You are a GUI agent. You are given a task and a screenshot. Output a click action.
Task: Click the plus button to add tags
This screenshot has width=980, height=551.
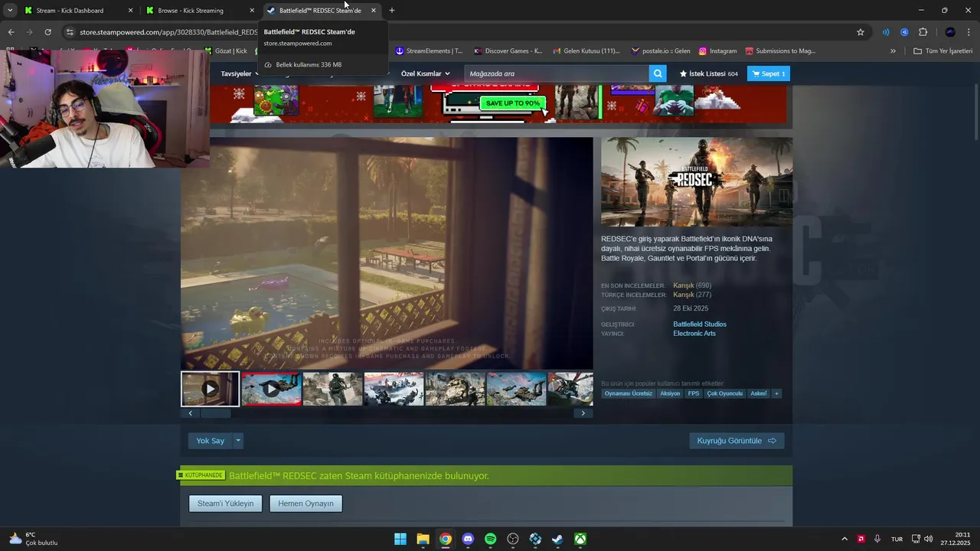(x=776, y=393)
